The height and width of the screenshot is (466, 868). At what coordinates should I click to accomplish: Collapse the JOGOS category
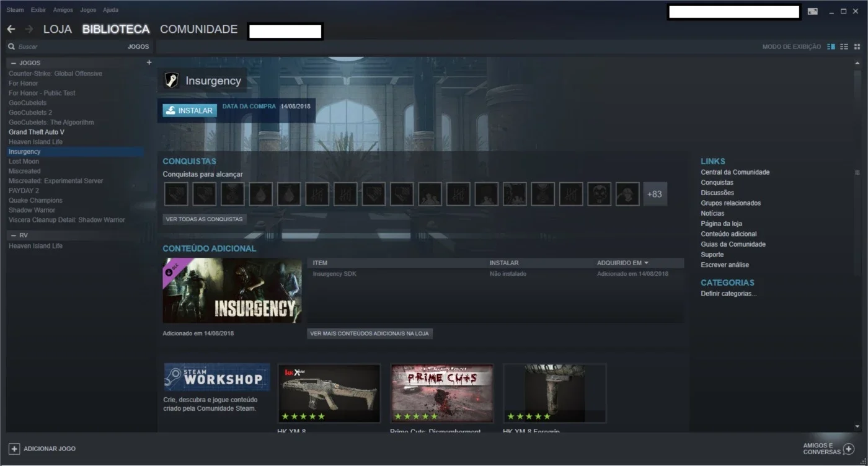click(14, 63)
